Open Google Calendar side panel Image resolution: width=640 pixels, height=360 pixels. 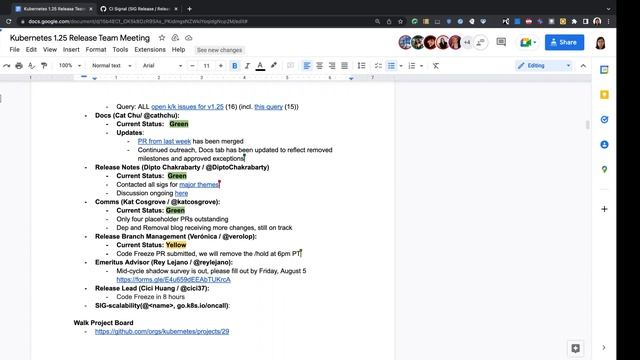(604, 70)
